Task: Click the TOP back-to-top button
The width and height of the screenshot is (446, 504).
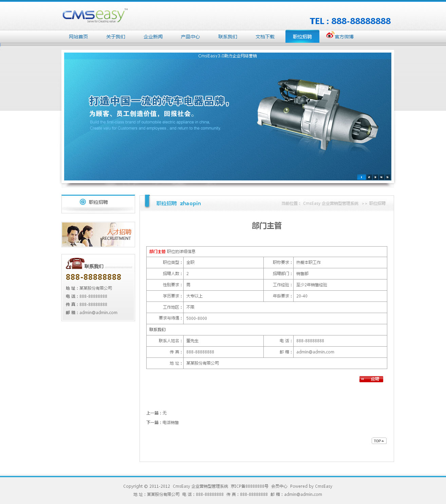Action: click(379, 441)
